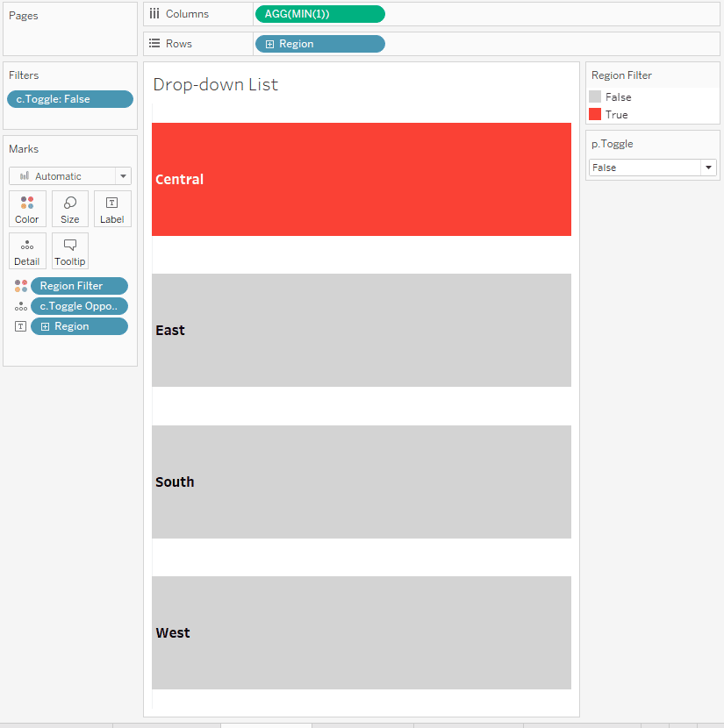The image size is (724, 728).
Task: Click detail icon beside c.Toggle Oppo pill
Action: click(x=21, y=306)
